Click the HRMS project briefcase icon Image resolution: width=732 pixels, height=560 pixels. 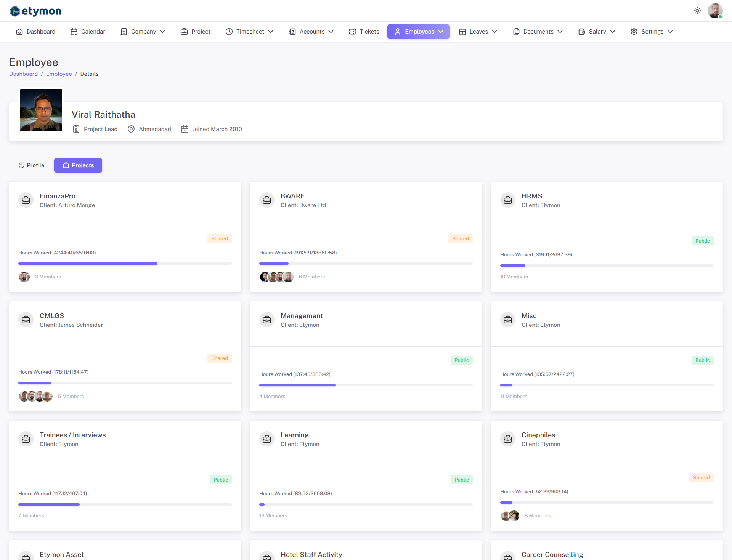pos(508,200)
